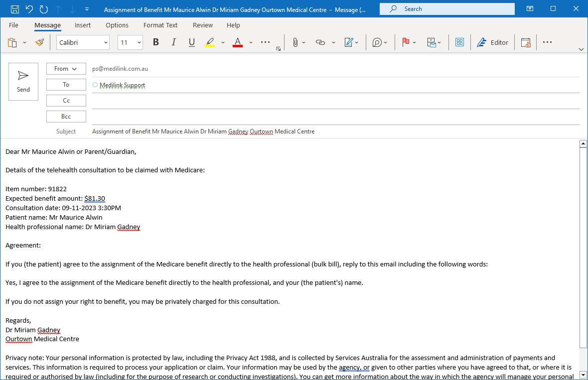Expand the Paste options arrow

click(25, 43)
